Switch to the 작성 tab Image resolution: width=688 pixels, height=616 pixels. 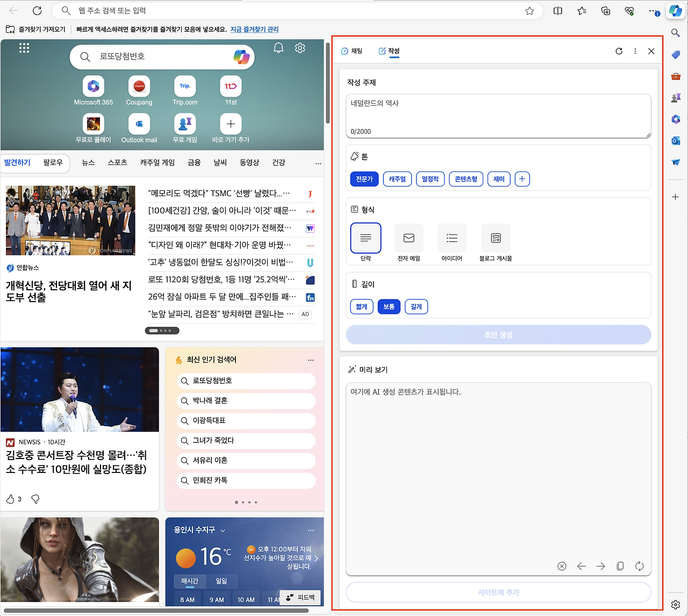(x=389, y=51)
